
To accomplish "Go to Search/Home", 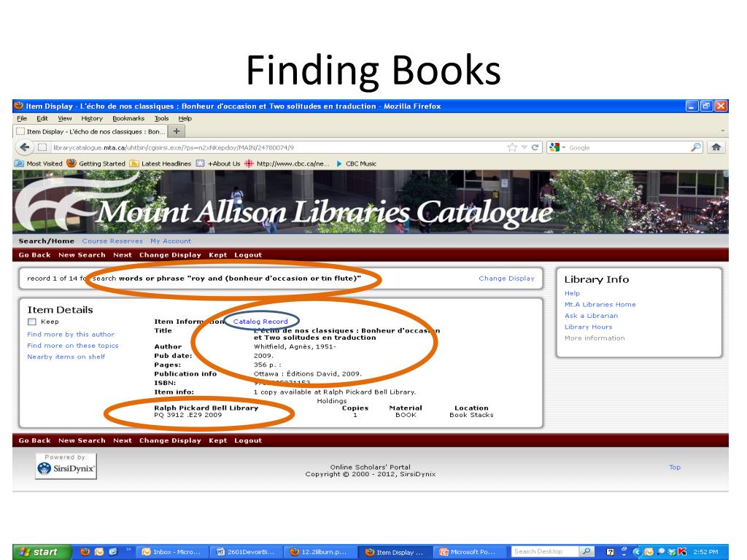I will click(46, 241).
